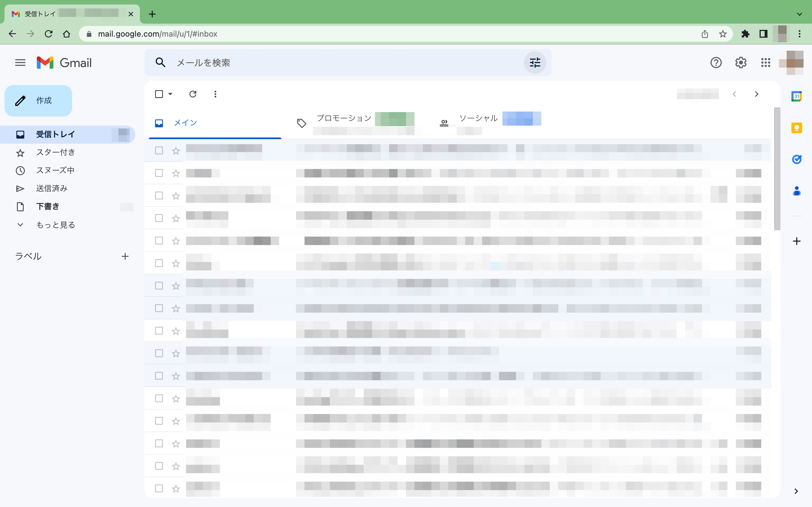Viewport: 812px width, 507px height.
Task: Click the refresh inbox icon
Action: (x=192, y=94)
